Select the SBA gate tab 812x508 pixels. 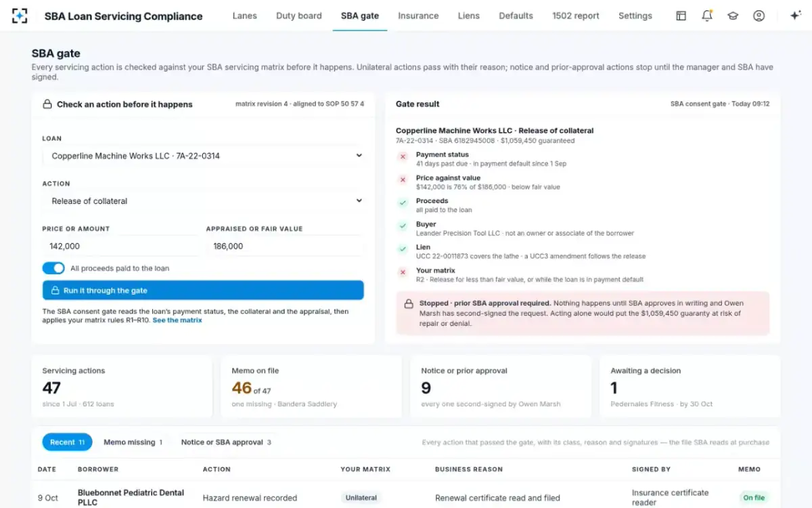coord(360,16)
